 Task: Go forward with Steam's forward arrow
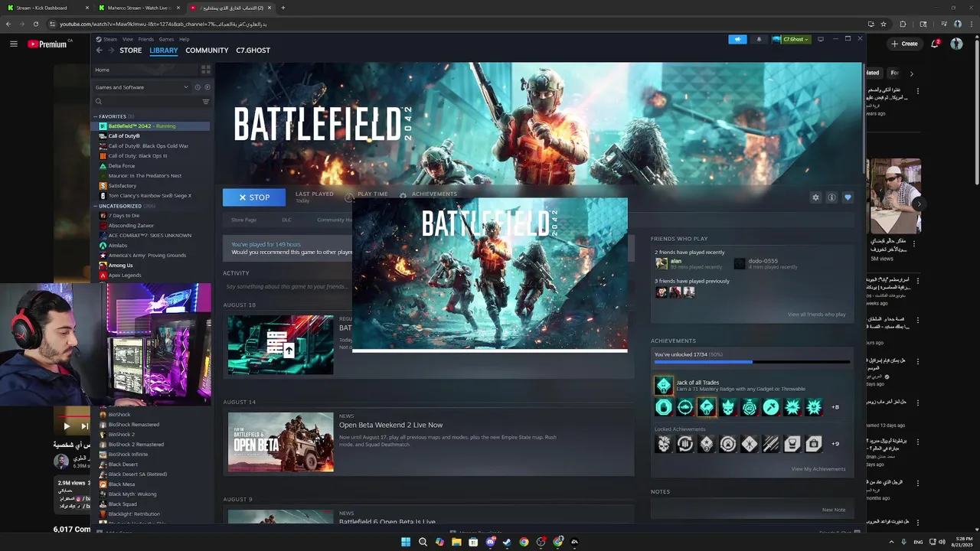[x=112, y=51]
